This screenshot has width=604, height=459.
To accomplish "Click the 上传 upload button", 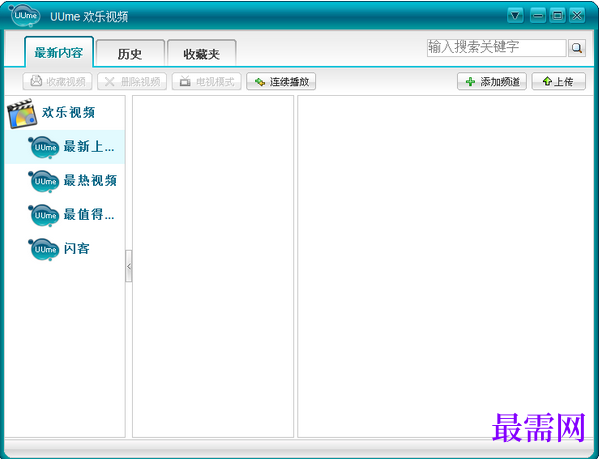I will point(559,81).
